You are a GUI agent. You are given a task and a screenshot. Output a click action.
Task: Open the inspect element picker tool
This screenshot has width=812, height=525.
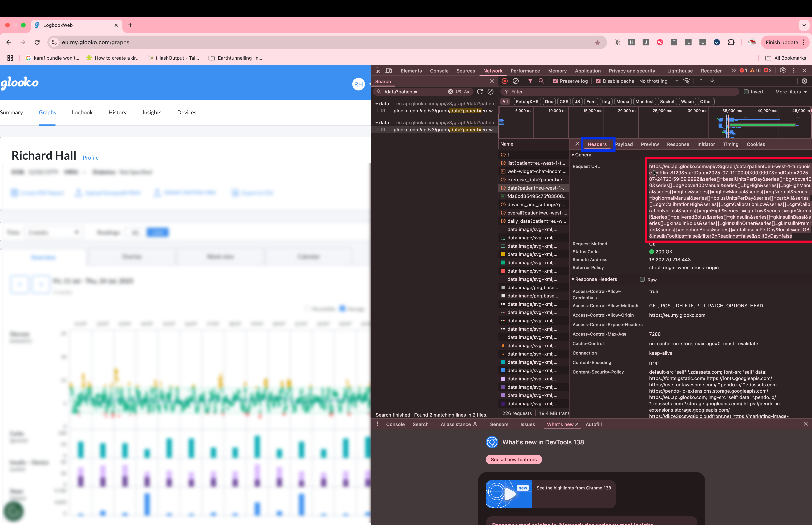click(x=378, y=71)
